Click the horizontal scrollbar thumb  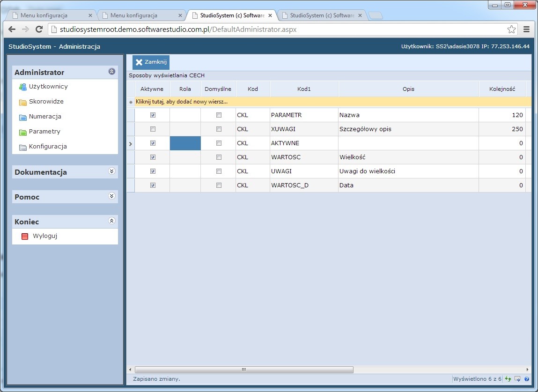click(x=244, y=370)
